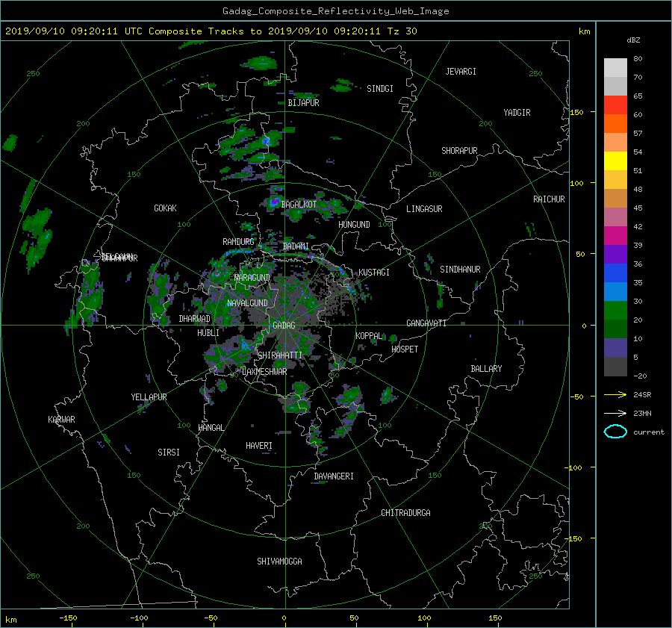Select the CHITRADURGA city label

point(406,513)
